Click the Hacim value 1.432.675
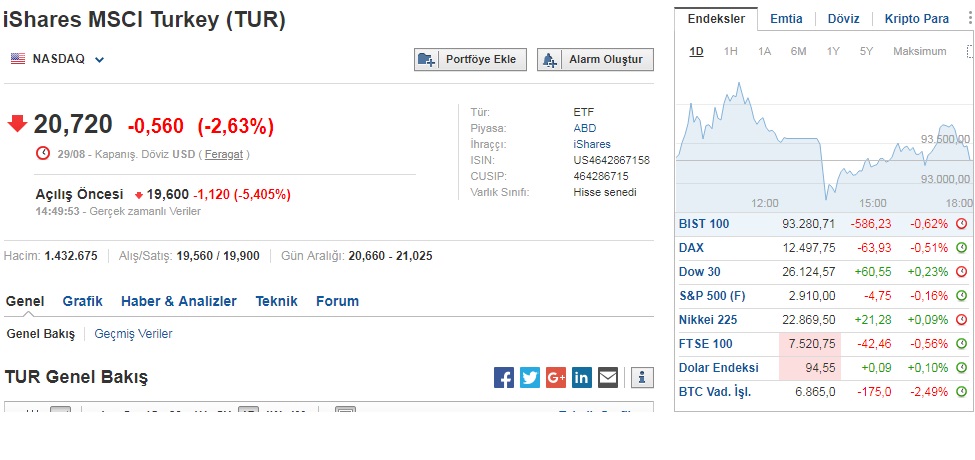This screenshot has width=975, height=460. click(71, 256)
